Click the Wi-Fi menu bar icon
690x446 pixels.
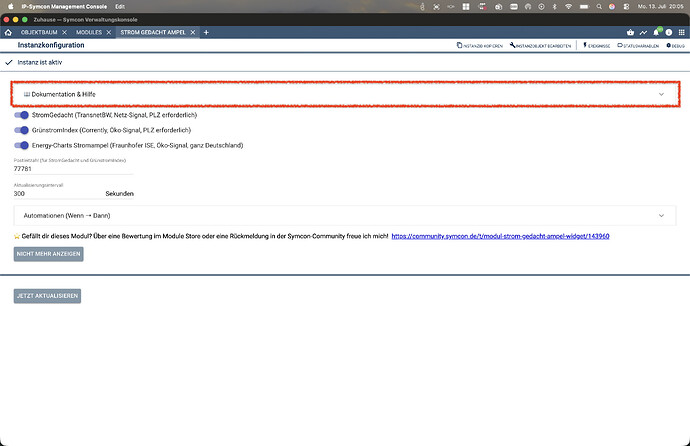(x=569, y=7)
